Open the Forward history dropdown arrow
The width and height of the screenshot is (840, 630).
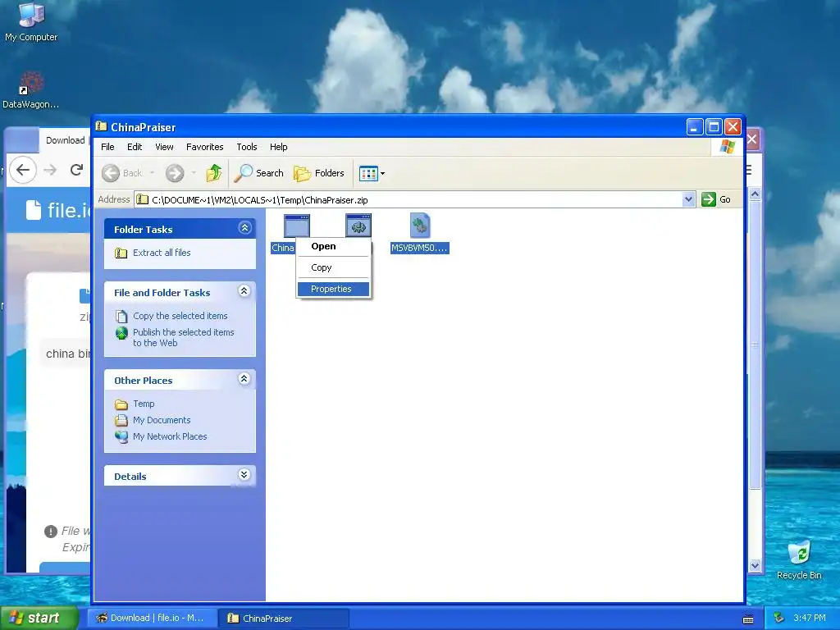click(194, 173)
